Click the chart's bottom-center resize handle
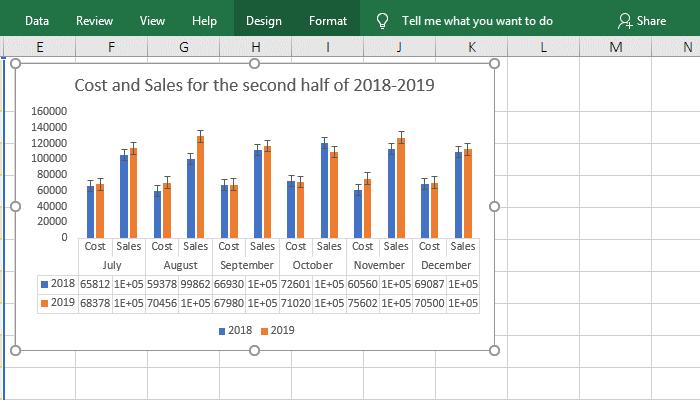 [255, 350]
